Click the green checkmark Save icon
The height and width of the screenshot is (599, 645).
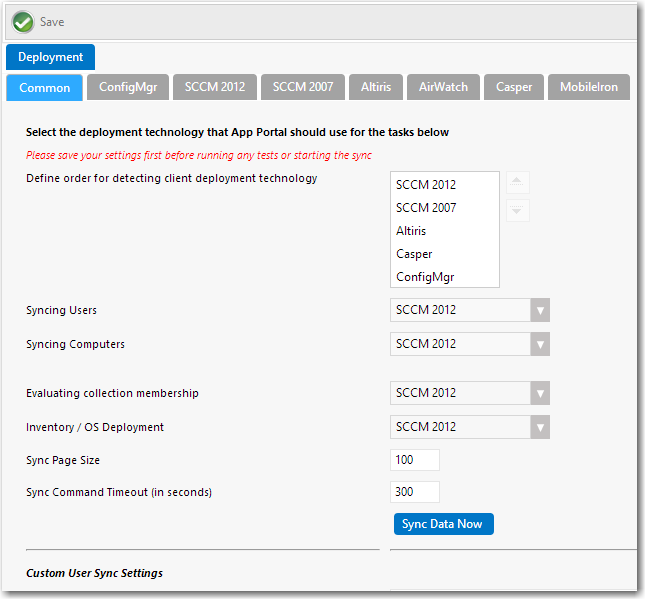[23, 22]
